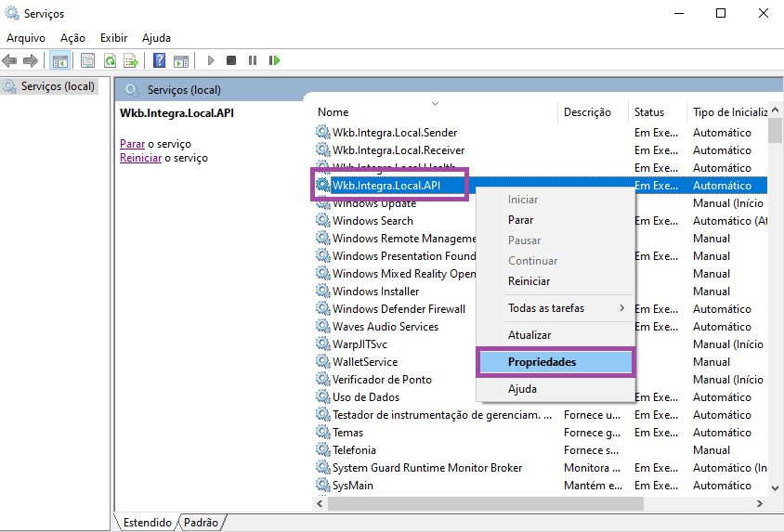Viewport: 784px width, 532px height.
Task: Click the horizontal scrollbar thumb
Action: (x=486, y=503)
